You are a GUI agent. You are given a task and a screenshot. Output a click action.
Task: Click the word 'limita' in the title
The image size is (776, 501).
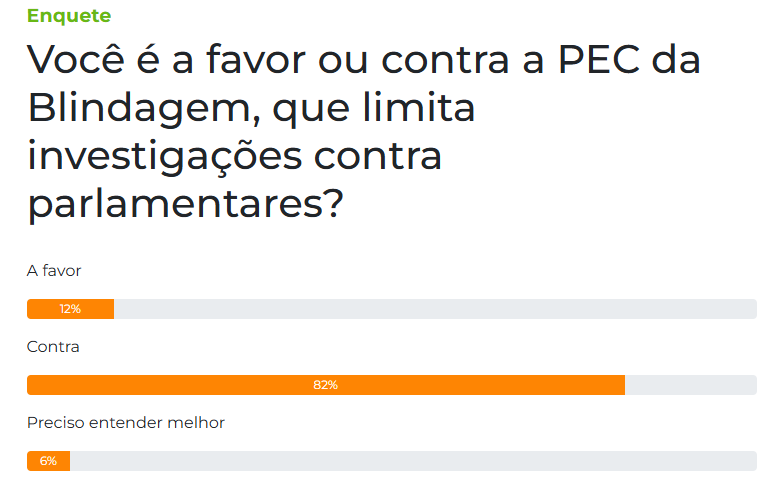pos(419,106)
